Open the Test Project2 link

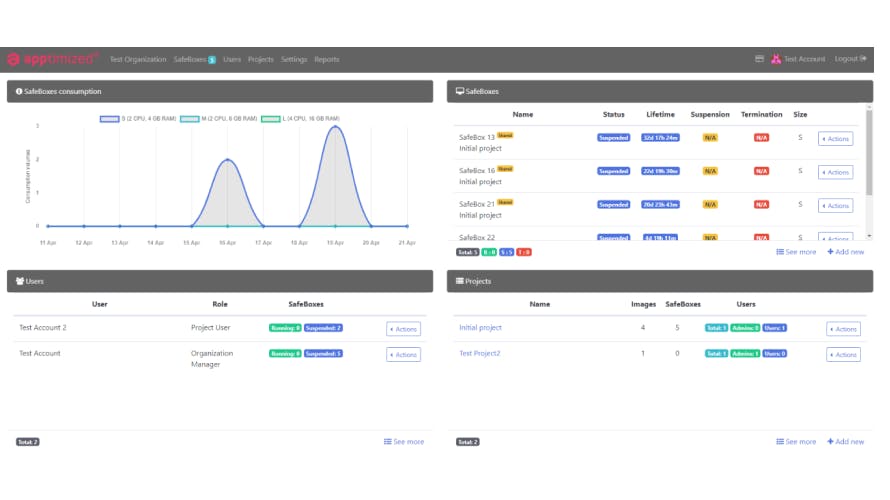[x=480, y=353]
